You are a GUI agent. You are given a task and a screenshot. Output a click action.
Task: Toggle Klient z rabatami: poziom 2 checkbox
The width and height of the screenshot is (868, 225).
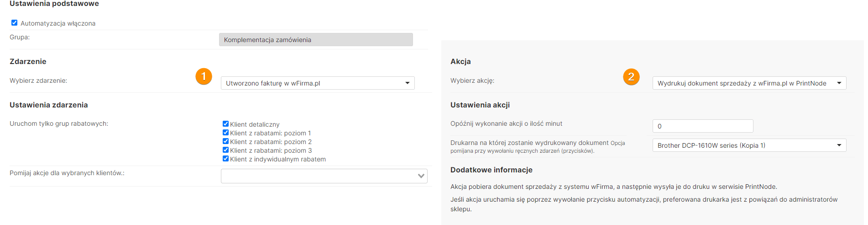pos(225,141)
